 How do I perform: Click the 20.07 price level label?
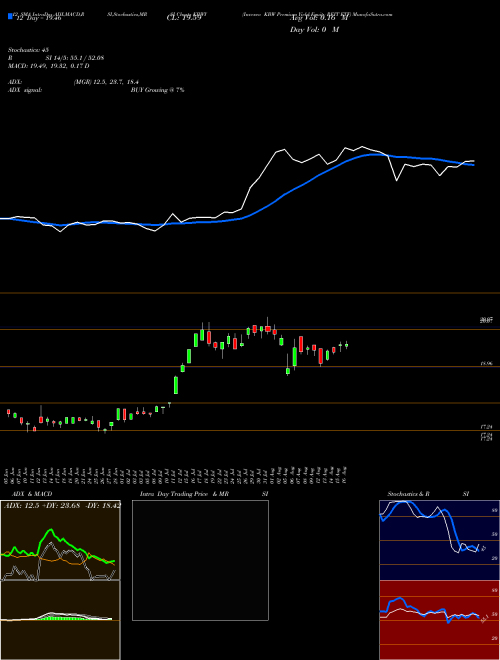click(486, 321)
